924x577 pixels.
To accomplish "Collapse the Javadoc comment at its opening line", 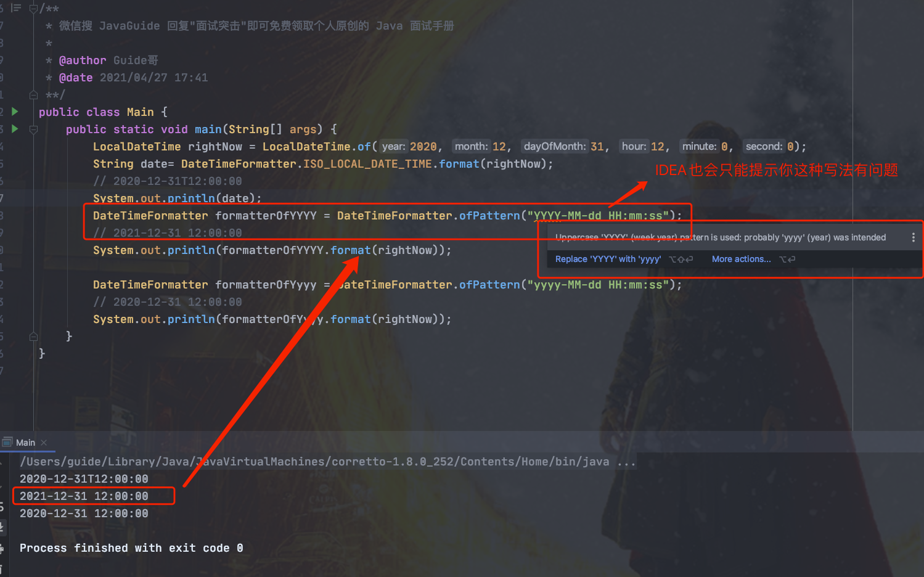I will (x=33, y=9).
